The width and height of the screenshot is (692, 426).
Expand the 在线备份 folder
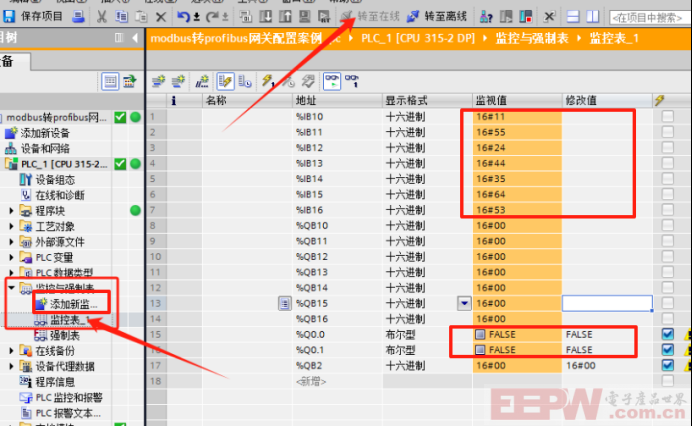tap(11, 351)
